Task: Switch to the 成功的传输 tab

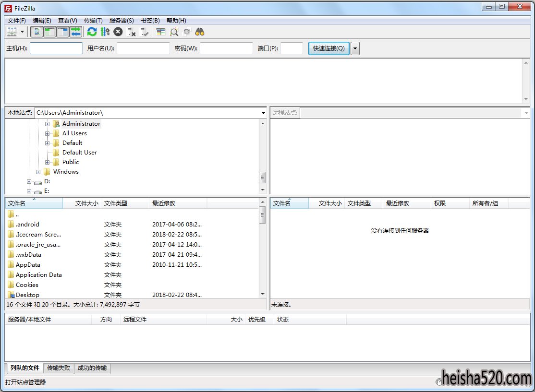Action: pos(92,368)
